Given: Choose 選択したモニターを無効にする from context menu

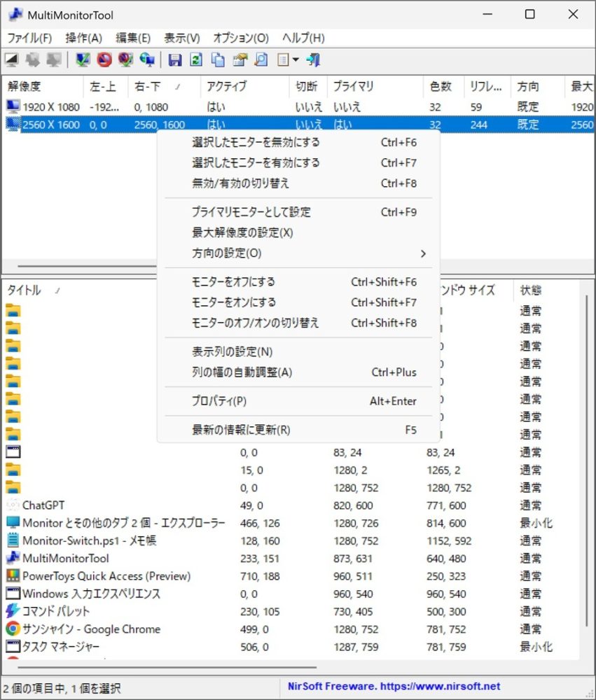Looking at the screenshot, I should [x=298, y=142].
